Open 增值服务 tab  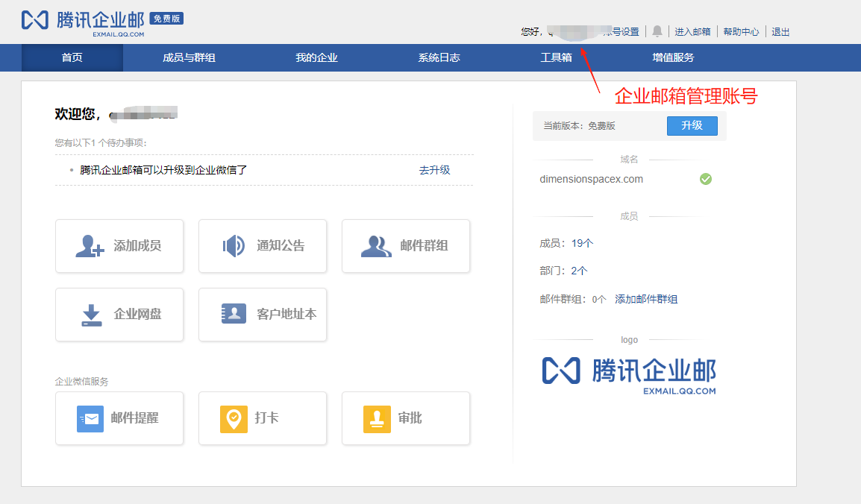point(673,57)
